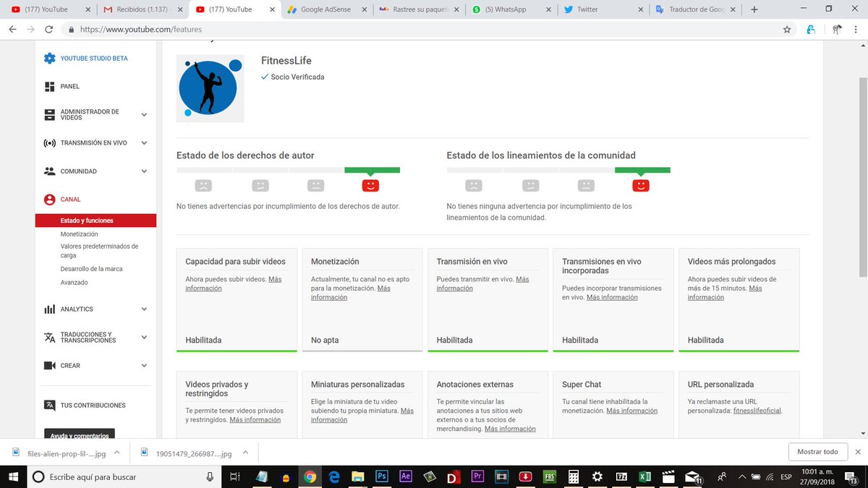The width and height of the screenshot is (868, 488).
Task: Click Más información in Miniaturas personalizadas card
Action: coord(362,415)
